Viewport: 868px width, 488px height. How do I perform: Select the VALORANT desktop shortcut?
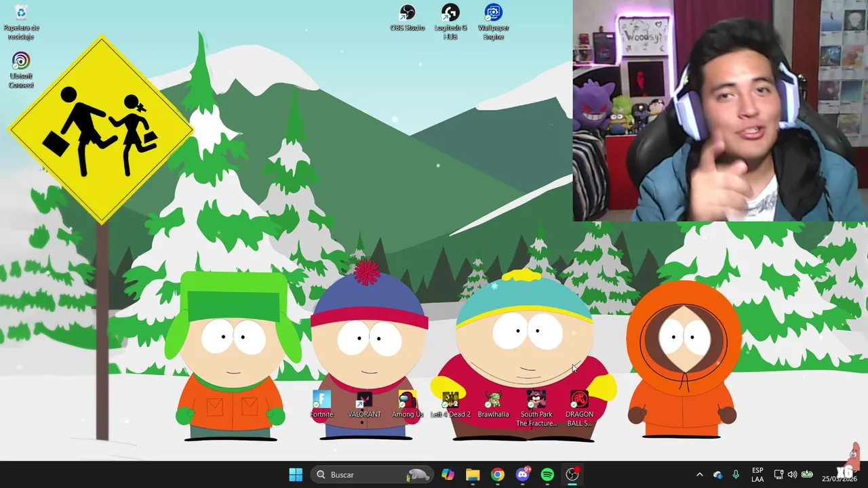[x=364, y=404]
